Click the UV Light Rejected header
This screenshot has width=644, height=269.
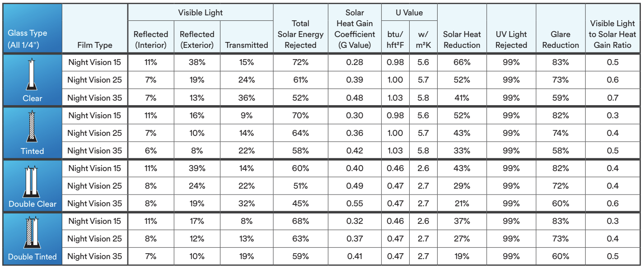click(x=511, y=40)
